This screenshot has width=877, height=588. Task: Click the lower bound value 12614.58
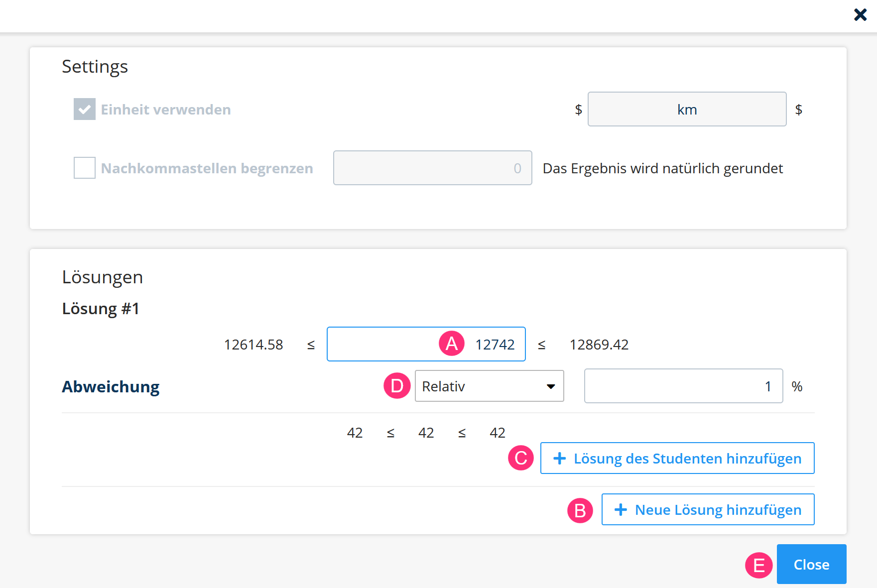click(253, 345)
